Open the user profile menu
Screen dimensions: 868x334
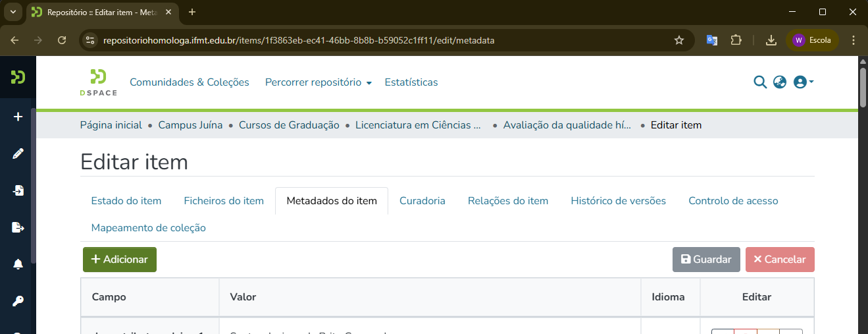click(804, 82)
